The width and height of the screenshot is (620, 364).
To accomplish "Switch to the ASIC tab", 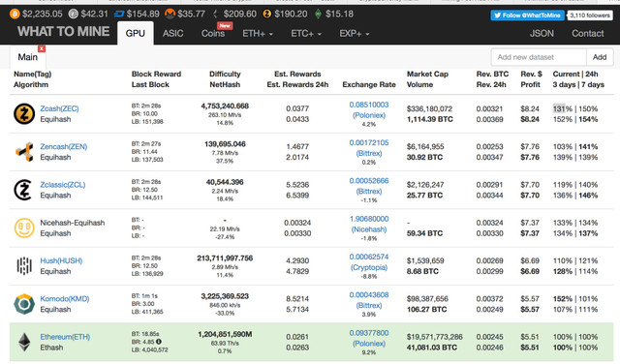I will click(x=172, y=34).
